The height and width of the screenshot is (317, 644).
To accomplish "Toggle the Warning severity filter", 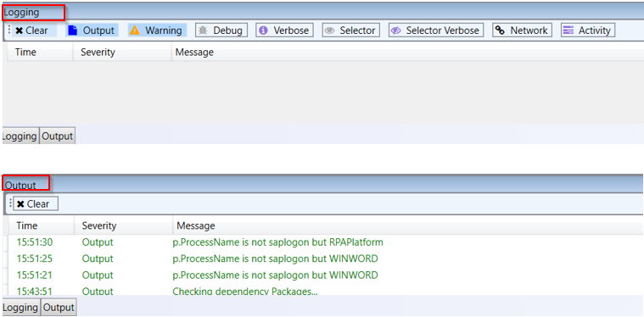I will (x=157, y=31).
